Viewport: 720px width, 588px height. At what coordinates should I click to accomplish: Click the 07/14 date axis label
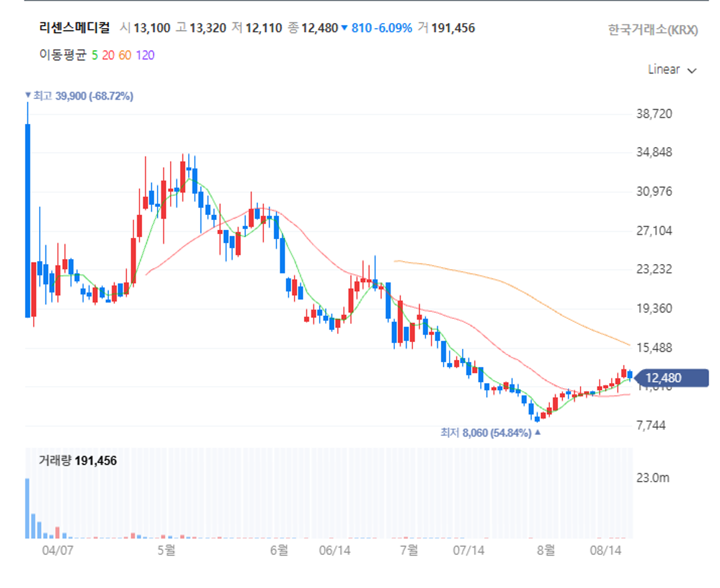point(468,551)
